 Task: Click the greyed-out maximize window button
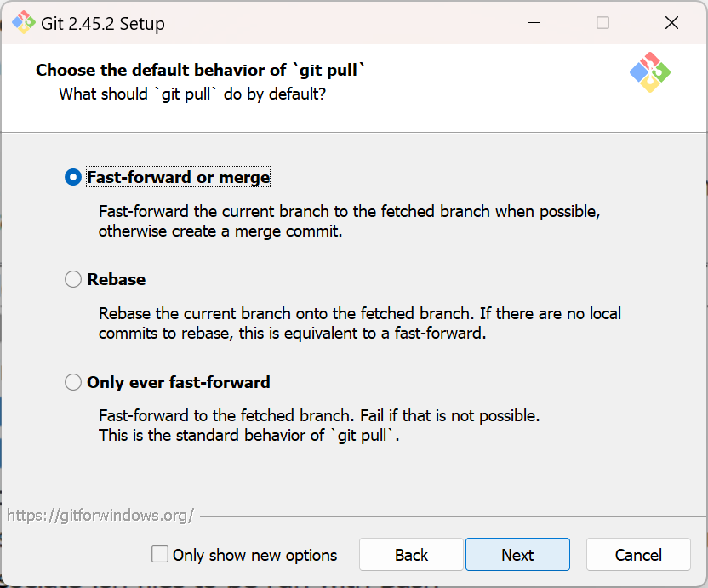602,23
